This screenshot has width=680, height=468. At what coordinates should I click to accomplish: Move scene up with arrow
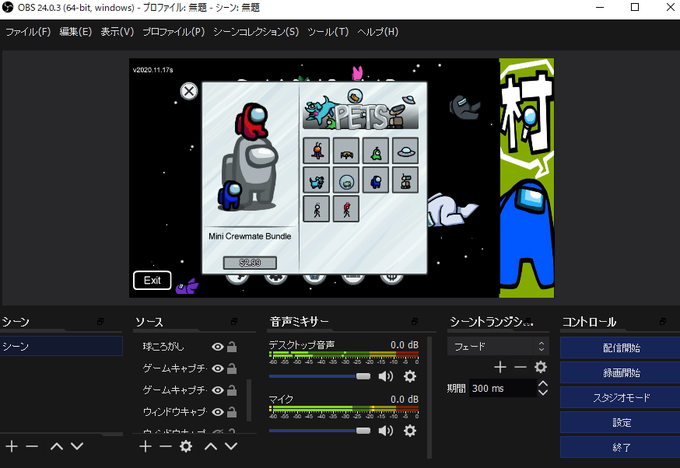[57, 446]
